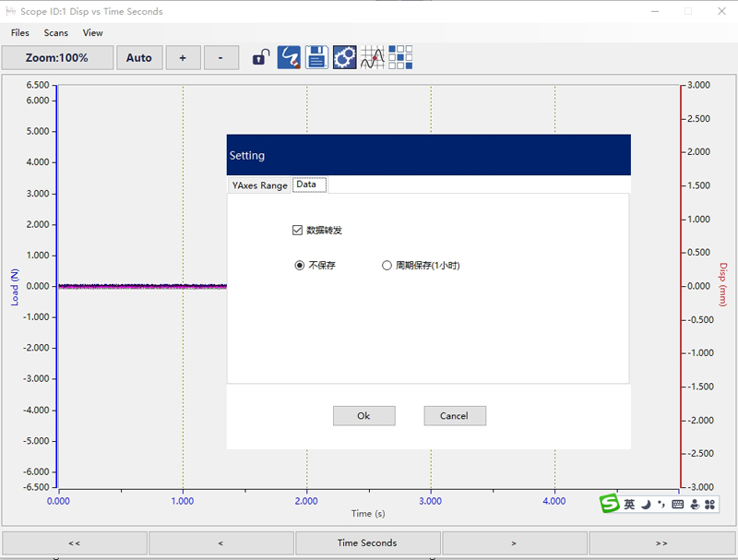Open the Scans menu
Screen dimensions: 738x560
pos(56,32)
